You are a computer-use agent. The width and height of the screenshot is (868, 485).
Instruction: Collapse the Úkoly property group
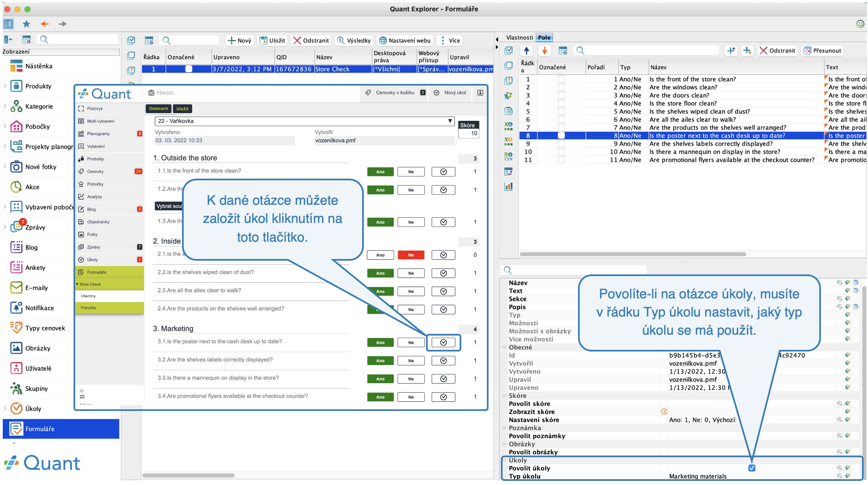pos(504,460)
